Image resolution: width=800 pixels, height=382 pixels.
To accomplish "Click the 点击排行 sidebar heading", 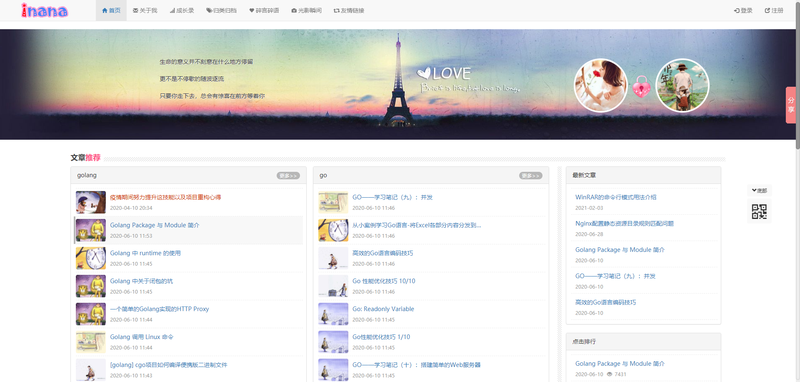I will tap(584, 342).
